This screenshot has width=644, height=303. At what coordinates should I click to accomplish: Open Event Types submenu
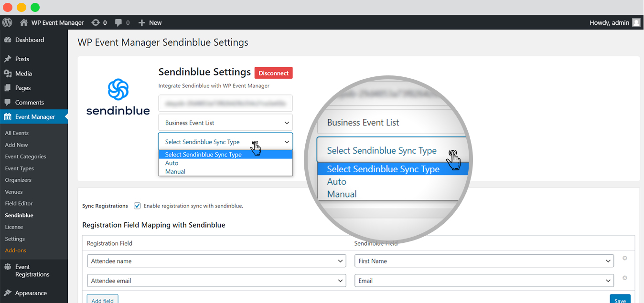click(x=20, y=168)
